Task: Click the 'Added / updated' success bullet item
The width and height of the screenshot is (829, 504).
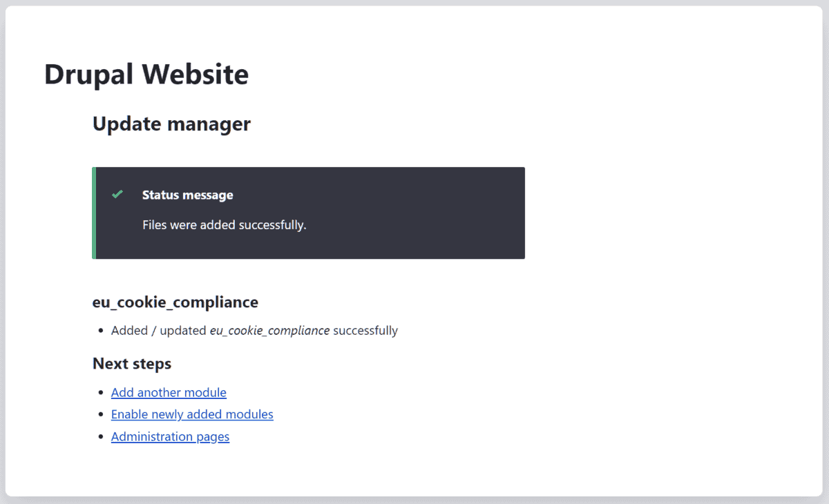Action: (254, 330)
